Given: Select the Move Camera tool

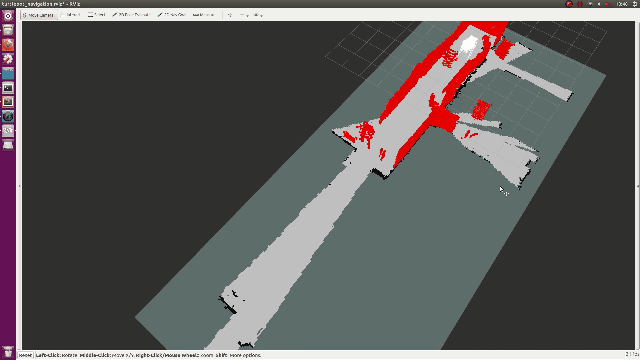Looking at the screenshot, I should pos(39,15).
